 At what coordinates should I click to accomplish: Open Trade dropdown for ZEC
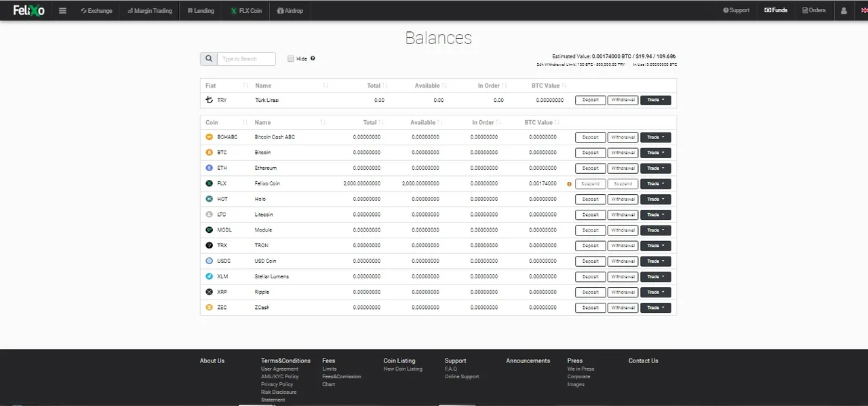tap(656, 308)
